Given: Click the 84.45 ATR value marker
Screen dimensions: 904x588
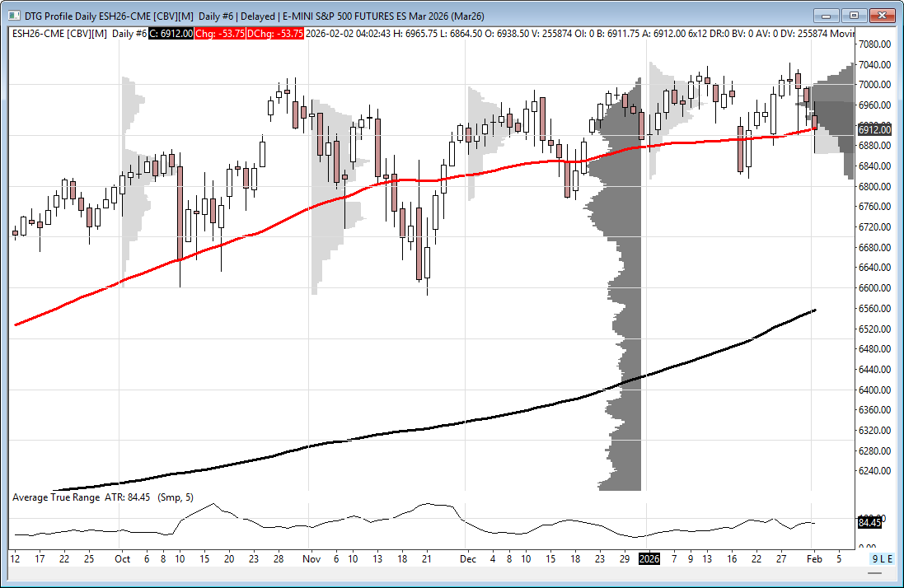Looking at the screenshot, I should point(869,522).
